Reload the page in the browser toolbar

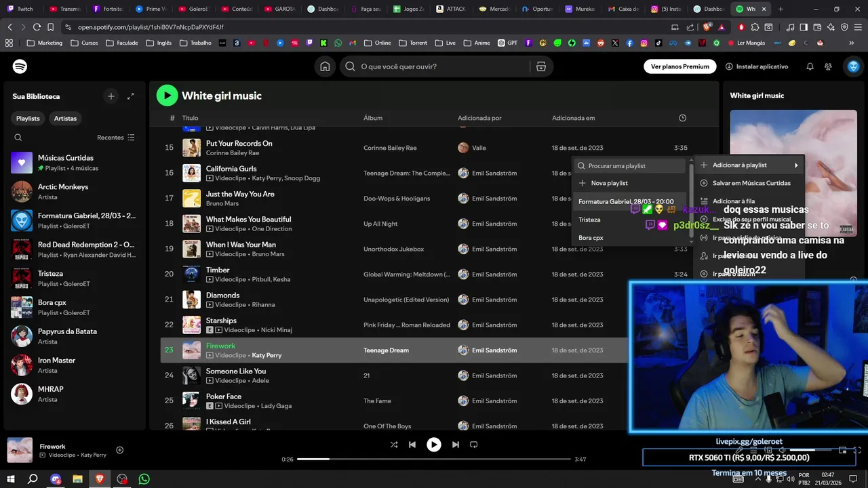coord(37,27)
